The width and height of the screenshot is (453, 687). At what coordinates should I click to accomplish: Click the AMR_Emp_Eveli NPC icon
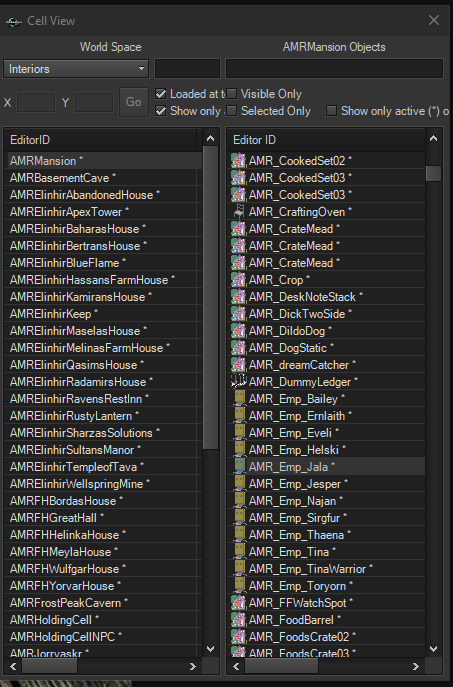239,433
